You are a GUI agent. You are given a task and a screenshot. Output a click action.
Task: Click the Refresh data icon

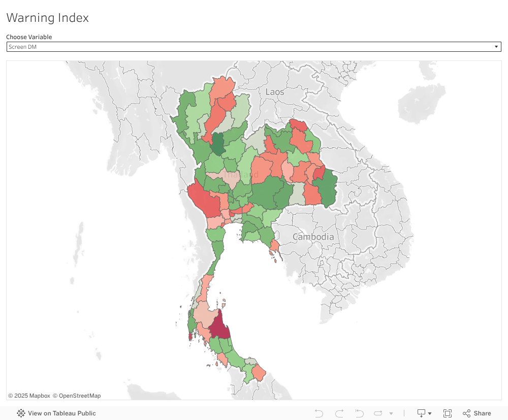378,413
